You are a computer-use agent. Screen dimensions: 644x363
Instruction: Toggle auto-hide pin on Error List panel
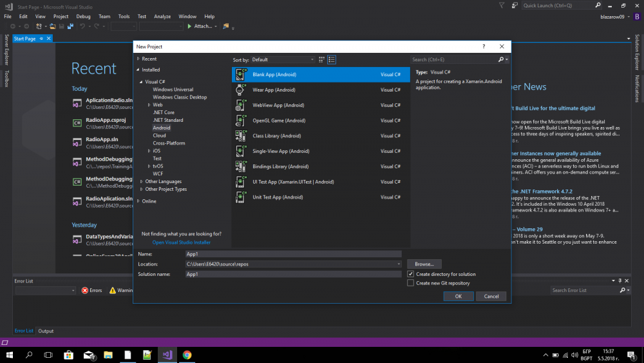click(x=620, y=280)
